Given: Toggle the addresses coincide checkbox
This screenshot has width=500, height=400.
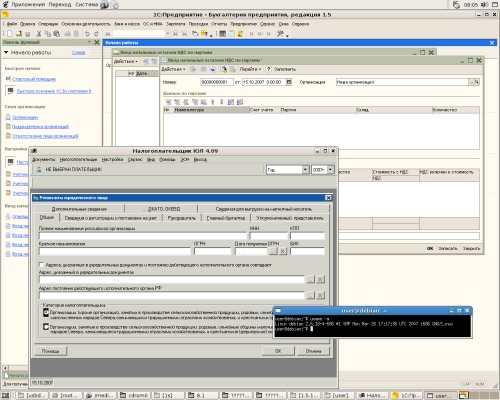Looking at the screenshot, I should click(x=41, y=265).
